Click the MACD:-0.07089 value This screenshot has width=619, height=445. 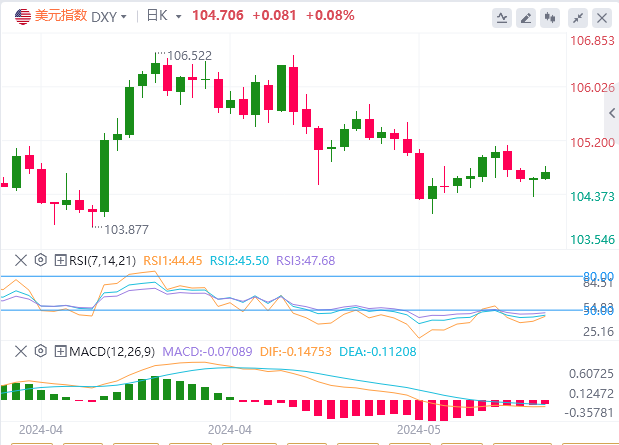tap(207, 351)
